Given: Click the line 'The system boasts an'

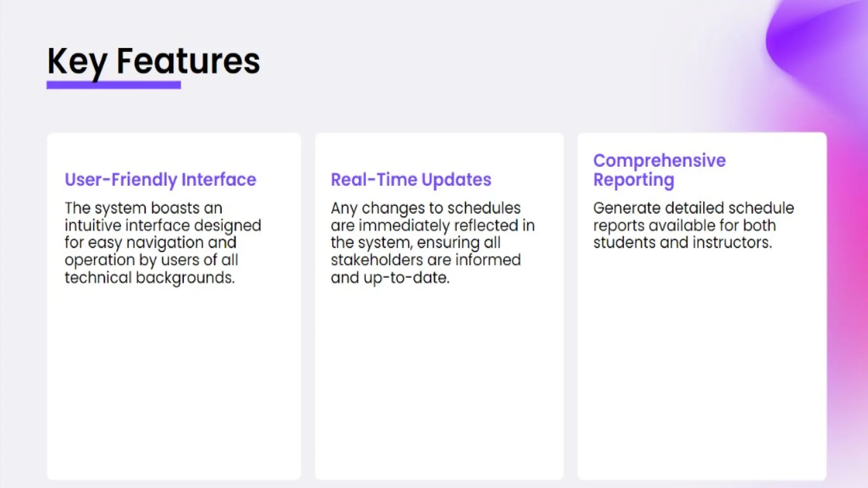Looking at the screenshot, I should tap(143, 208).
